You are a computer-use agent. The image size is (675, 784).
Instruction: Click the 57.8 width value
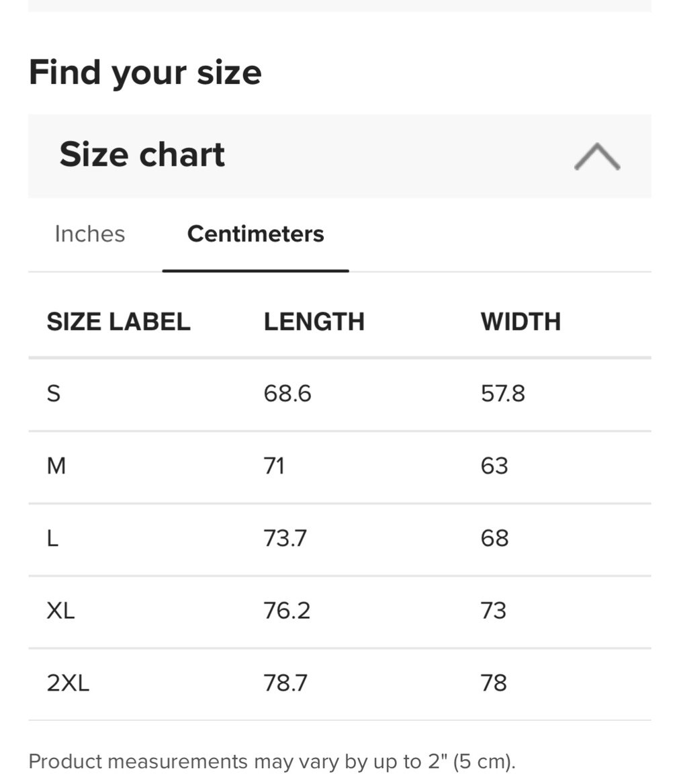pos(503,394)
